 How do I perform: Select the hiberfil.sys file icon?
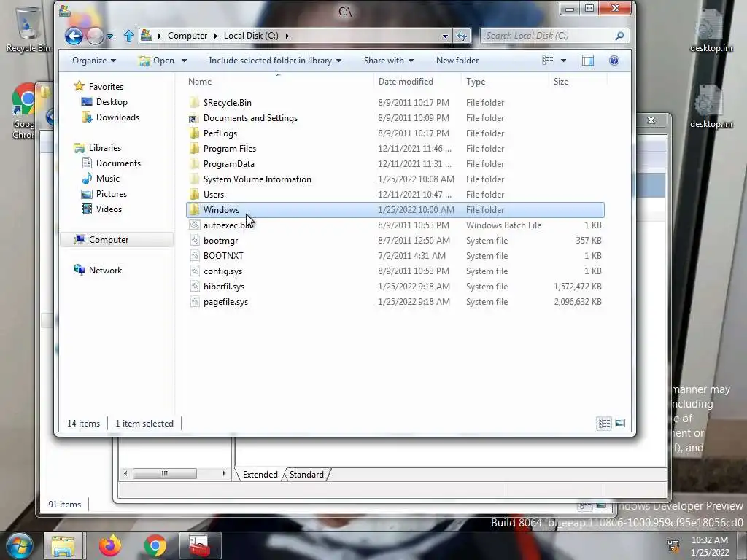194,286
